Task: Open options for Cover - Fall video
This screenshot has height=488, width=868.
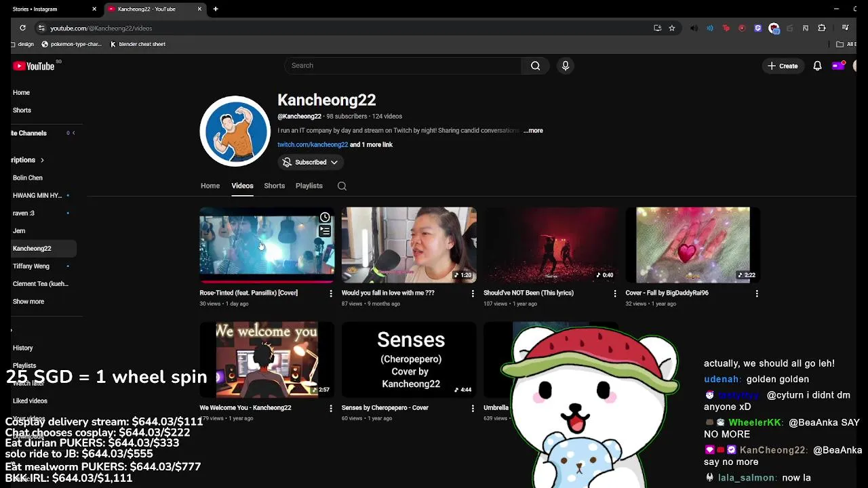Action: pyautogui.click(x=757, y=293)
